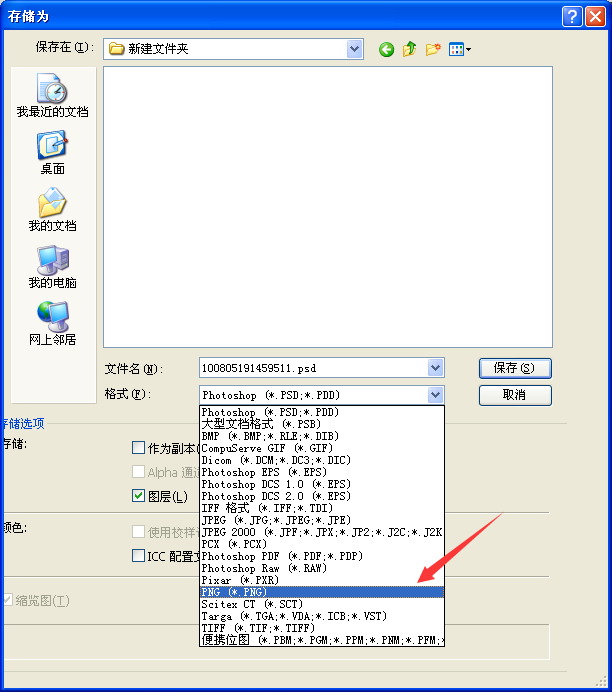Collapse the 格式 dropdown arrow
The width and height of the screenshot is (612, 692).
435,395
